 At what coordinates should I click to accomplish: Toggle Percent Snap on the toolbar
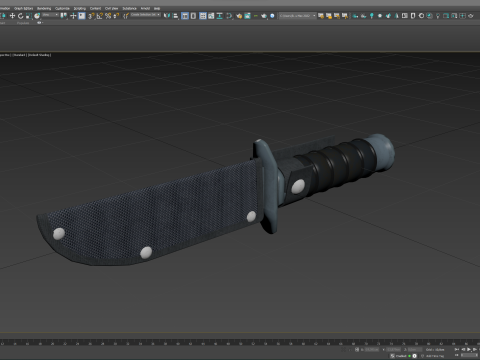point(108,16)
